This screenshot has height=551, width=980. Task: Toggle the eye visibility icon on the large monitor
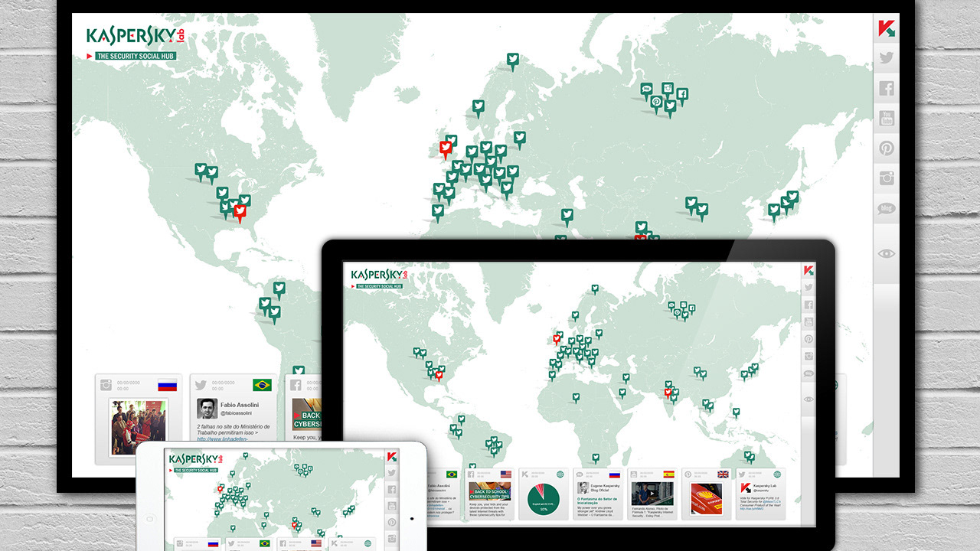[887, 253]
